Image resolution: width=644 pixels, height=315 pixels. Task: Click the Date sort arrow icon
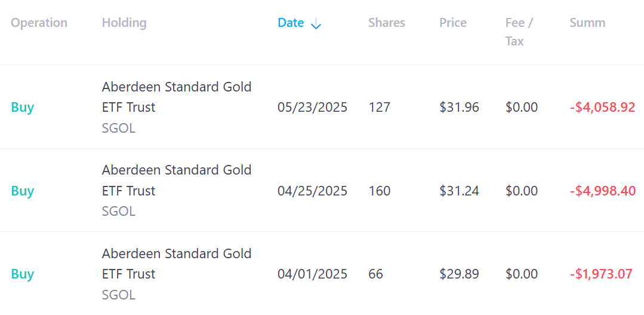point(316,25)
